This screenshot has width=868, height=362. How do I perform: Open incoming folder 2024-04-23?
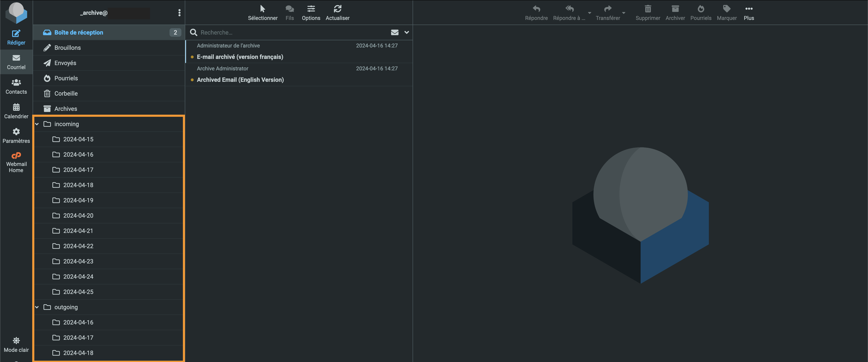[109, 261]
